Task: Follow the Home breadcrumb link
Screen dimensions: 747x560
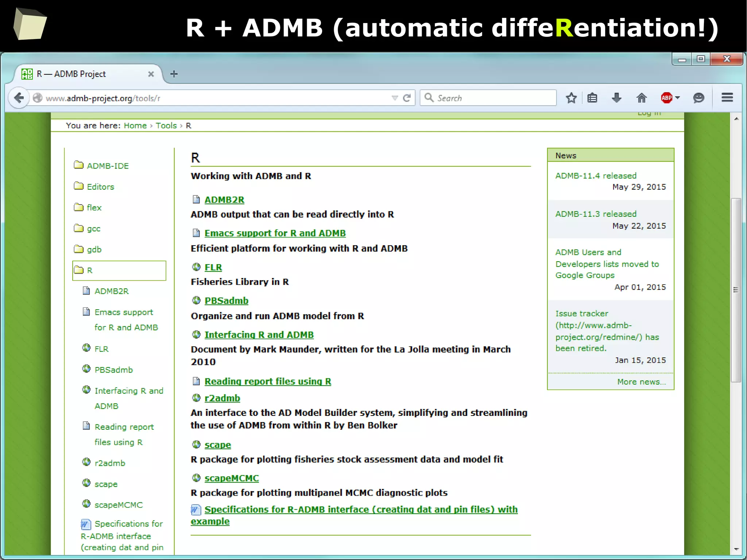Action: [x=135, y=125]
